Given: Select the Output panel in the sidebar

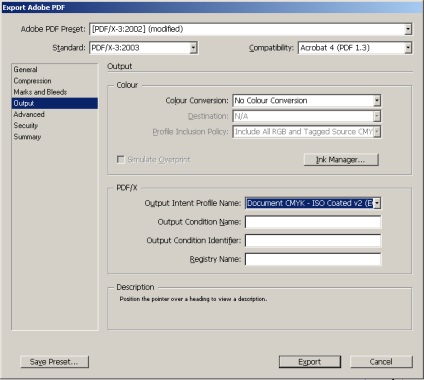Looking at the screenshot, I should pos(55,103).
